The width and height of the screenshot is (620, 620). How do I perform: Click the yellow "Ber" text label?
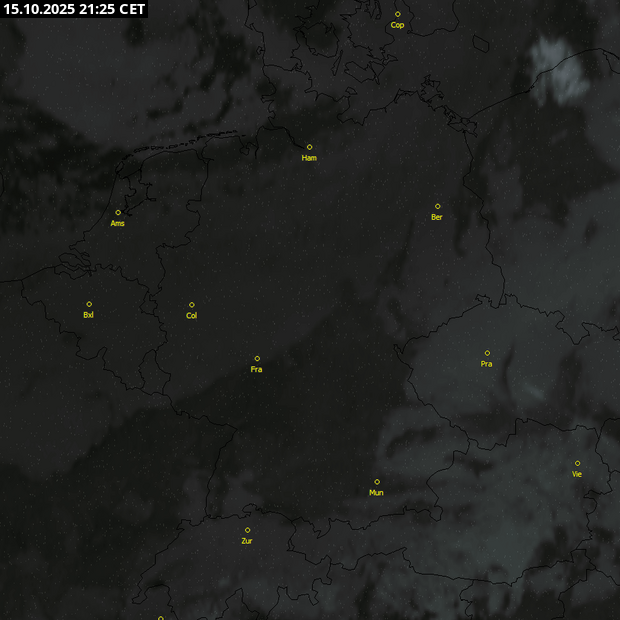coord(437,217)
